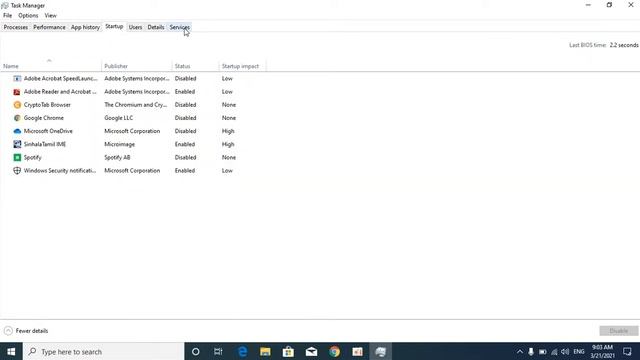Screen dimensions: 640x360
Task: Click High impact in Microsoft OneDrive row
Action: [228, 131]
